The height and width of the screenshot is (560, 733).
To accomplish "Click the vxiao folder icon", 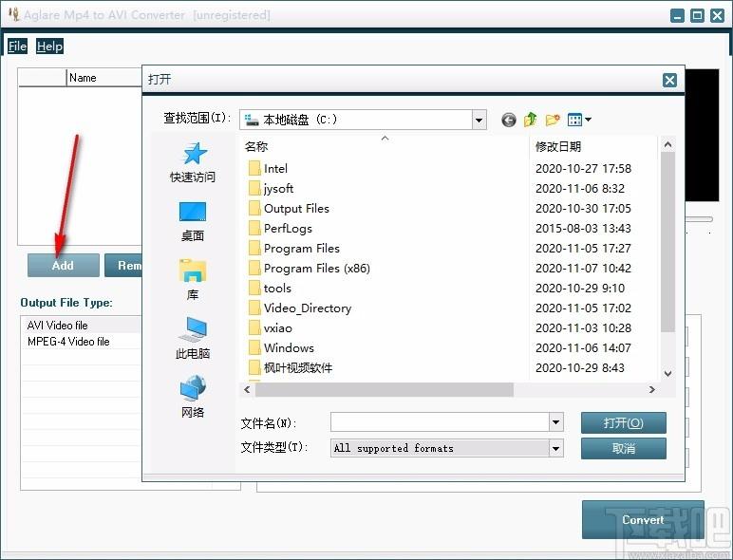I will pyautogui.click(x=254, y=328).
